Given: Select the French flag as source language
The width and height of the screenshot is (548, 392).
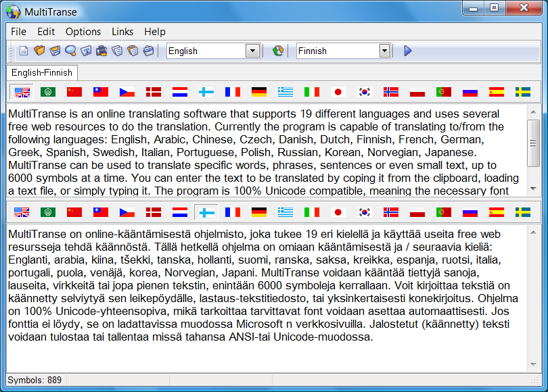Looking at the screenshot, I should pyautogui.click(x=232, y=91).
